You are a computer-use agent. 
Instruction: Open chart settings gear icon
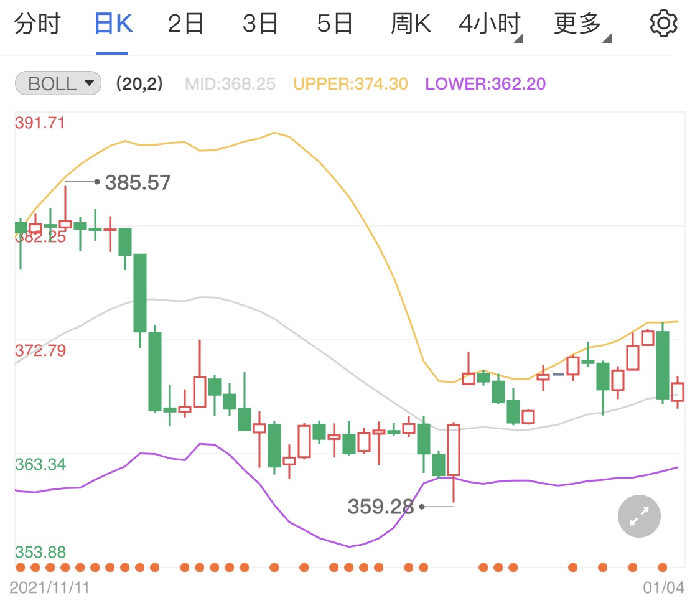[x=663, y=23]
